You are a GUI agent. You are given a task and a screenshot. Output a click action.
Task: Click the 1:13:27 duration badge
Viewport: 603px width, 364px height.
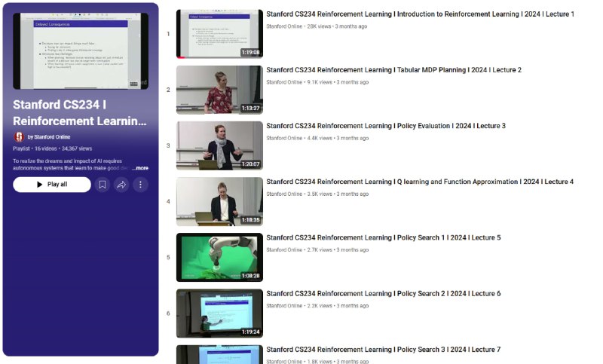click(250, 109)
